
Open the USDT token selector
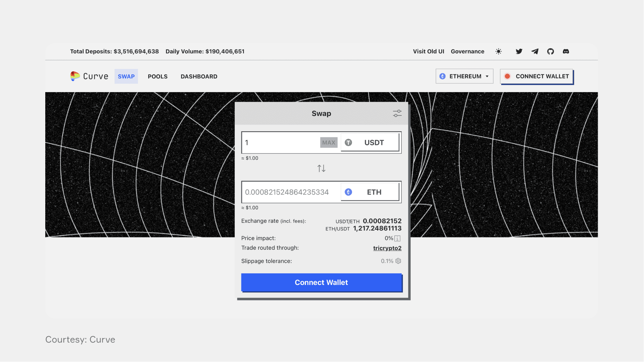(x=370, y=143)
